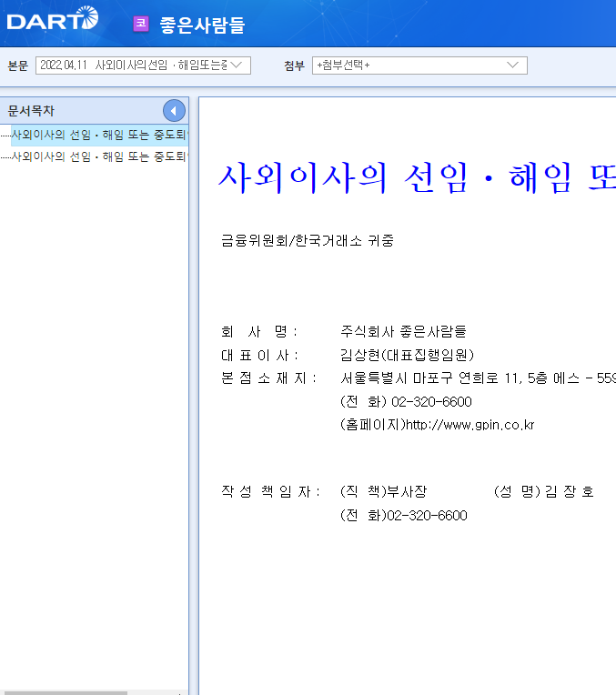Image resolution: width=616 pixels, height=695 pixels.
Task: Click the 본 점 소 재 지 label
Action: 268,378
